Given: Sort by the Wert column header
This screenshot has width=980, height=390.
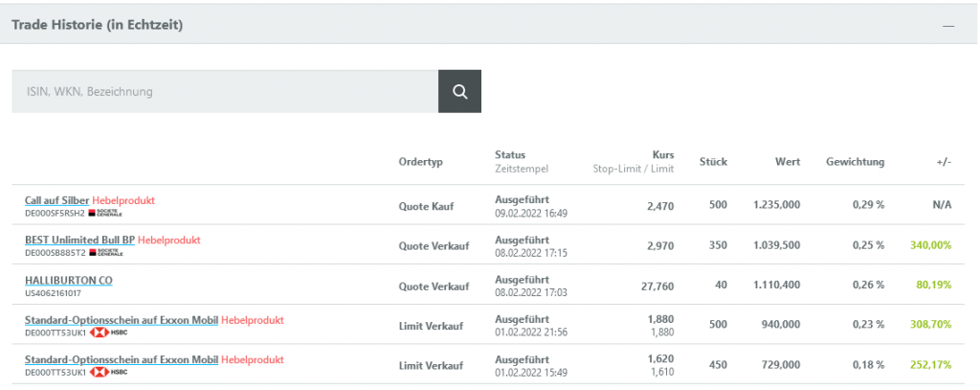Looking at the screenshot, I should tap(788, 162).
